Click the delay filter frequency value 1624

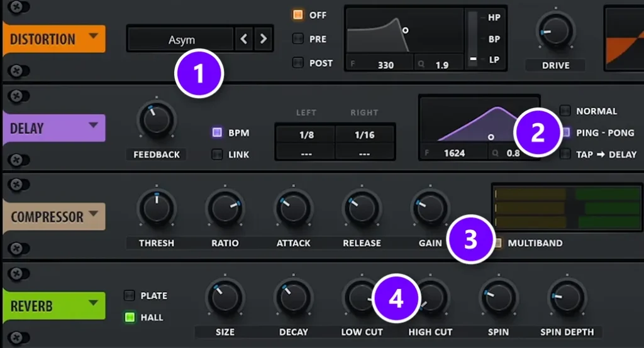pyautogui.click(x=454, y=153)
